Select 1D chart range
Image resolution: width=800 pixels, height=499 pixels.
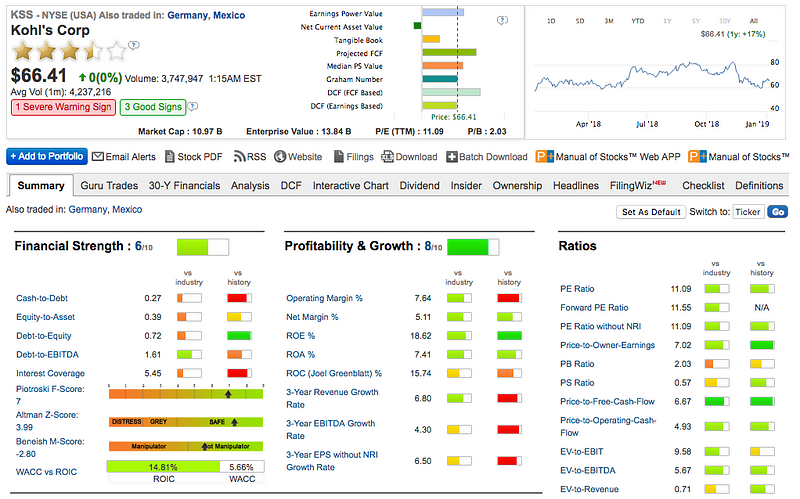(x=551, y=21)
